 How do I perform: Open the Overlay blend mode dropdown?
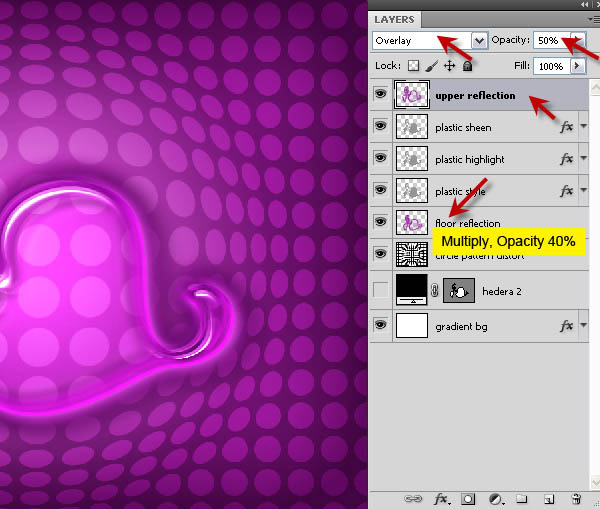tap(479, 41)
